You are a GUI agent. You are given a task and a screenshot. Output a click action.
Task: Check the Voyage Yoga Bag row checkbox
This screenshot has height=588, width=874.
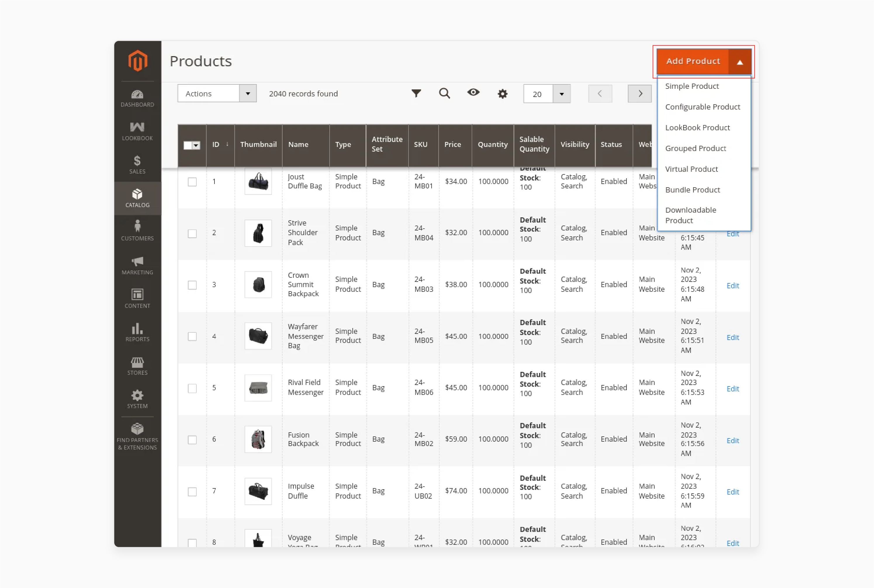tap(192, 543)
